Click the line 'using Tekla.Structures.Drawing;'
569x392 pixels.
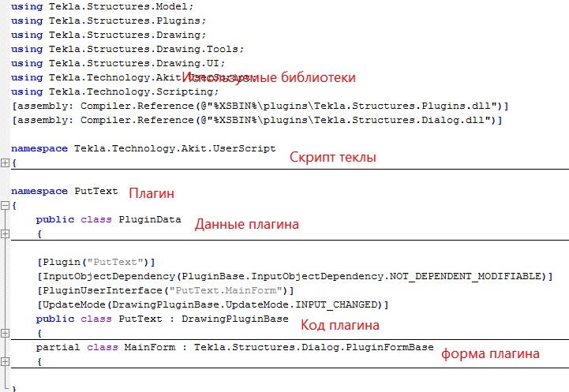coord(108,35)
